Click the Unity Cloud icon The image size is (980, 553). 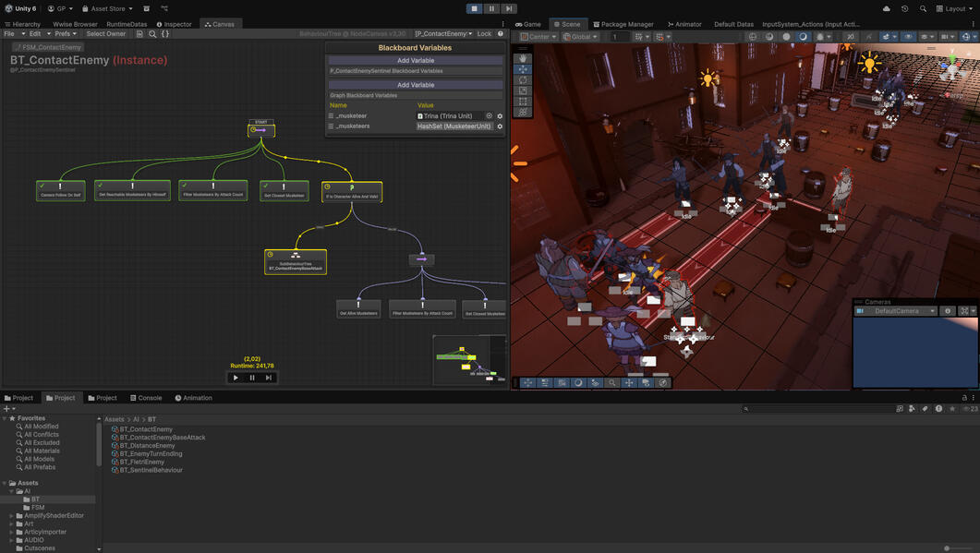(x=887, y=8)
